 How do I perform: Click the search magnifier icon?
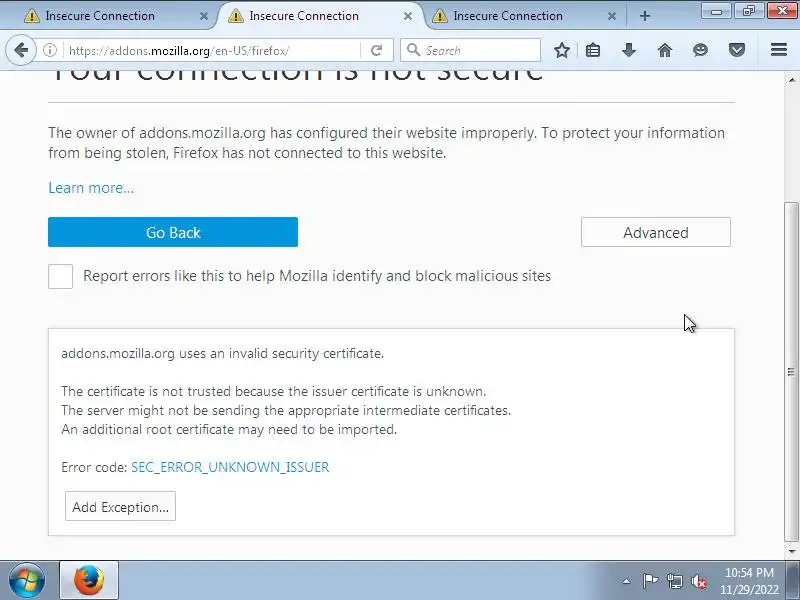(x=413, y=50)
